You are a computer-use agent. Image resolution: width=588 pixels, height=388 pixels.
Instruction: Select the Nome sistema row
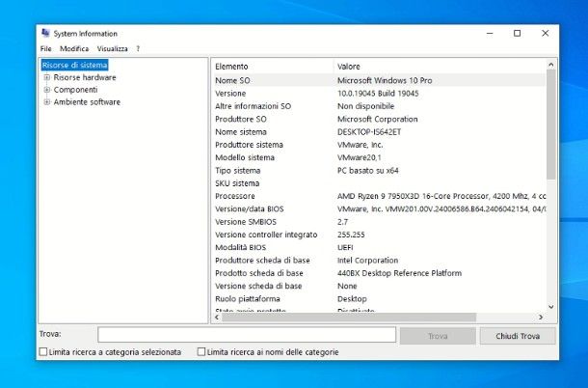[379, 132]
